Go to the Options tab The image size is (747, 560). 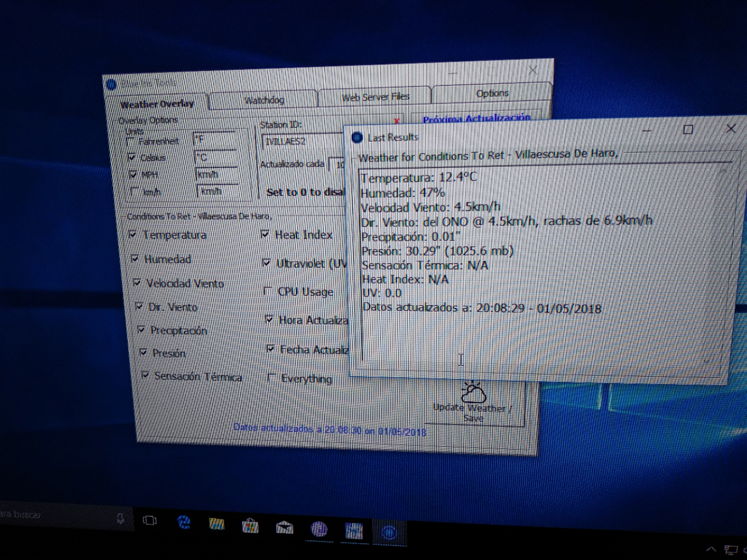tap(491, 93)
